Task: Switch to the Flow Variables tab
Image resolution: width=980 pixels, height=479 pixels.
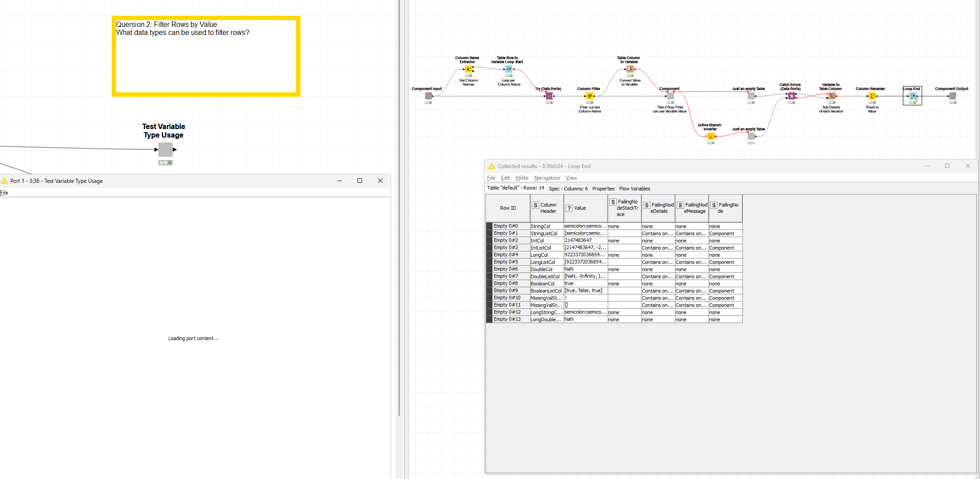Action: [x=634, y=189]
